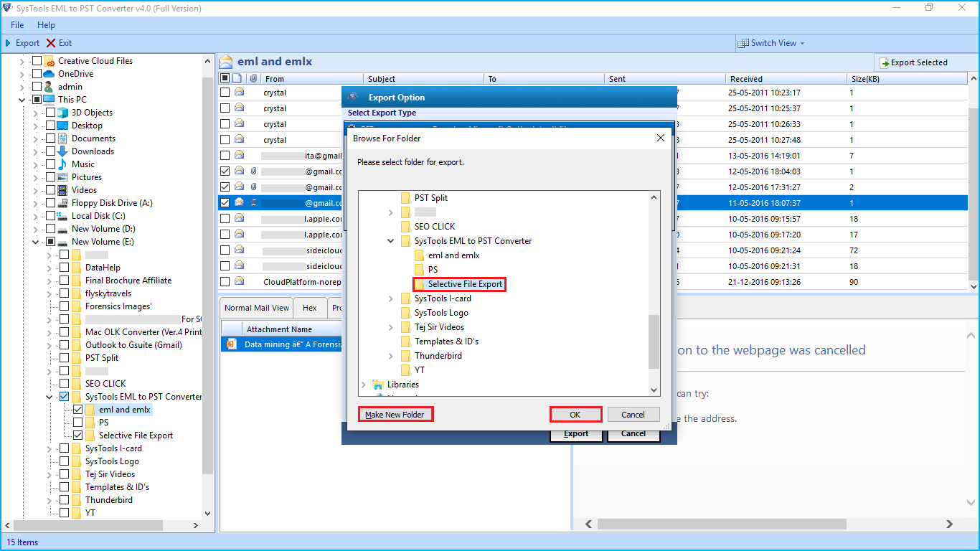Click the Videos film icon
The image size is (980, 551).
click(x=63, y=190)
